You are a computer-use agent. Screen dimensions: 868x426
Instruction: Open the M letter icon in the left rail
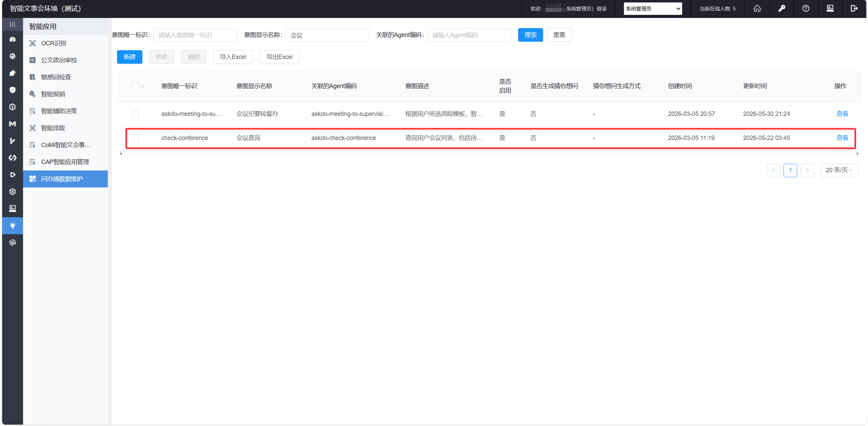coord(13,124)
